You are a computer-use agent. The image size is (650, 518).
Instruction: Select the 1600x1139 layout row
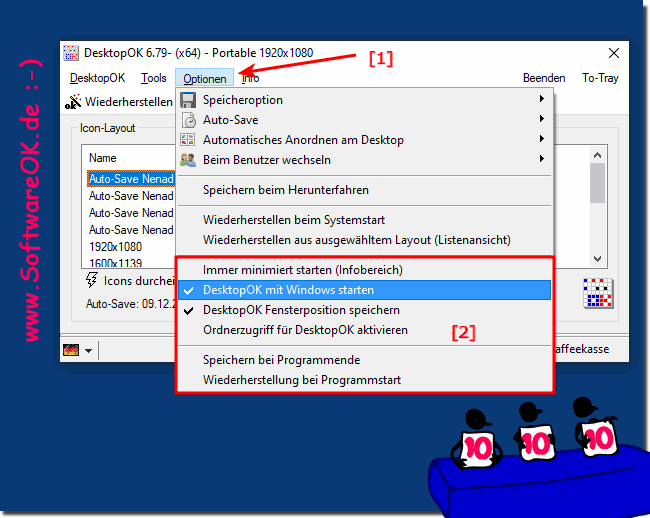point(116,263)
